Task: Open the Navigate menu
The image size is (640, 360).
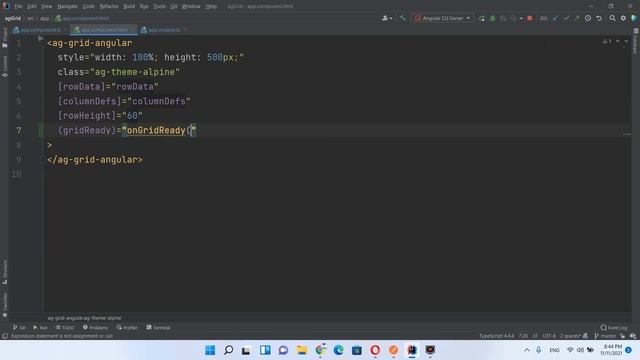Action: (67, 7)
